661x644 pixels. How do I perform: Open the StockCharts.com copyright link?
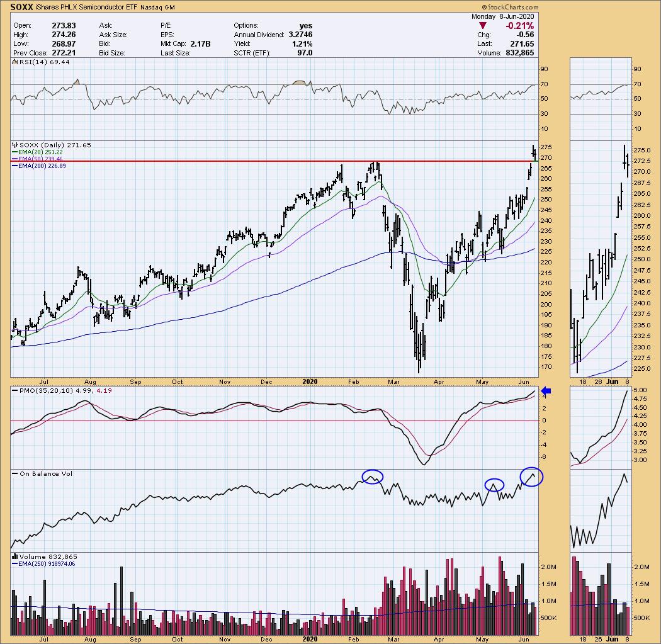[x=510, y=7]
